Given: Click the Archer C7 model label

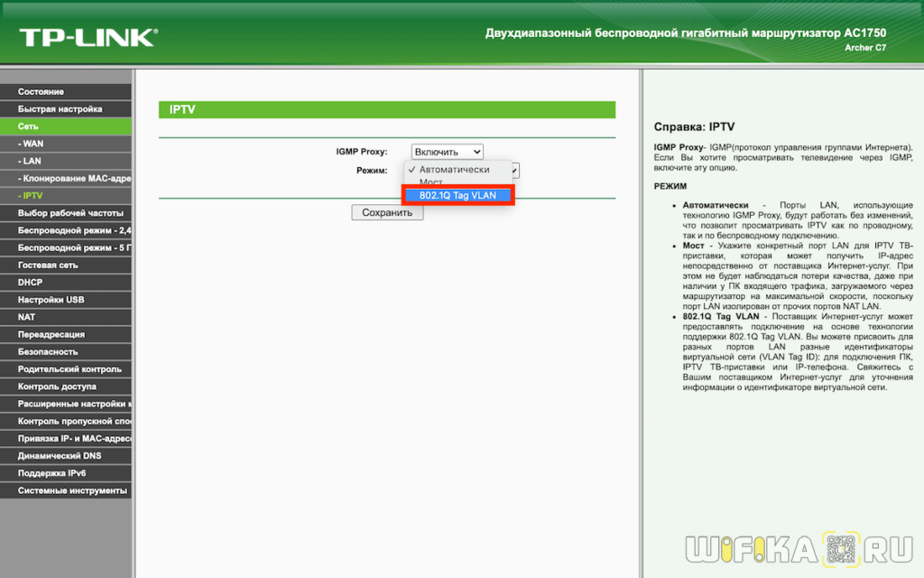Looking at the screenshot, I should (x=865, y=48).
